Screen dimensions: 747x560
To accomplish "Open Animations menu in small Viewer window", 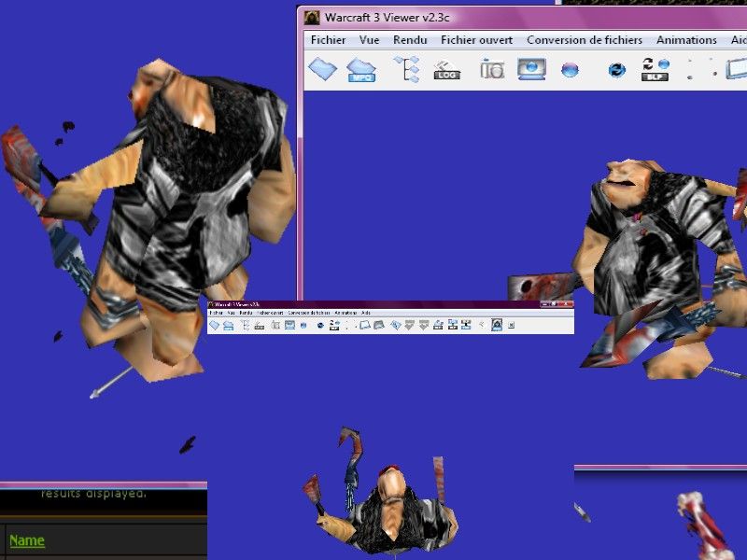I will coord(345,313).
